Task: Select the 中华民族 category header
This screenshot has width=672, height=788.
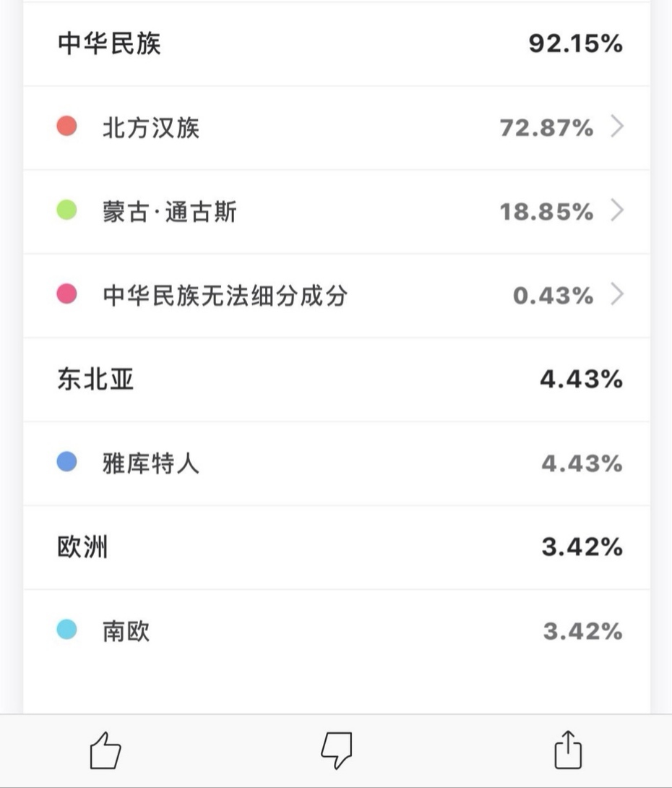Action: point(109,43)
